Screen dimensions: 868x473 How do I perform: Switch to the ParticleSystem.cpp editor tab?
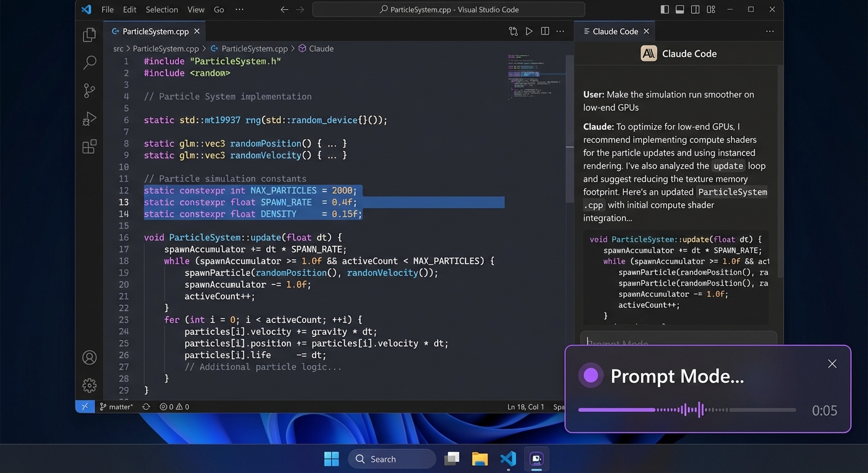[x=155, y=31]
